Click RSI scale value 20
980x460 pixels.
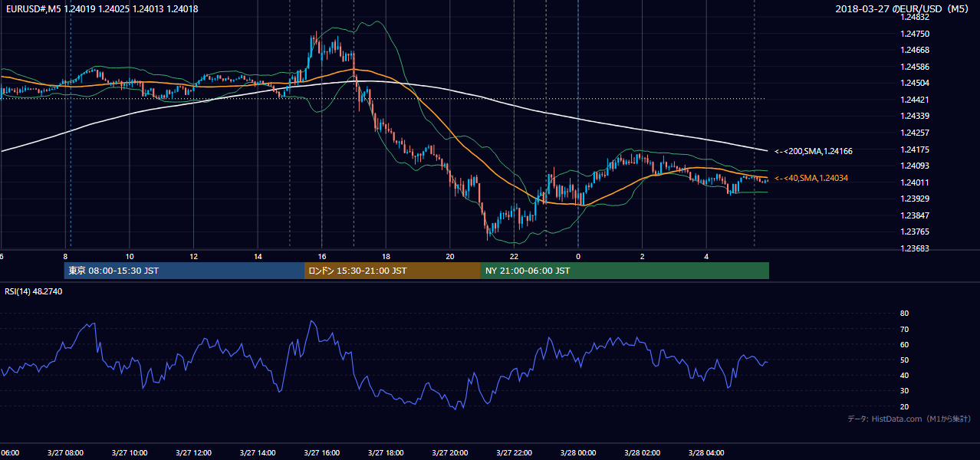pyautogui.click(x=904, y=406)
